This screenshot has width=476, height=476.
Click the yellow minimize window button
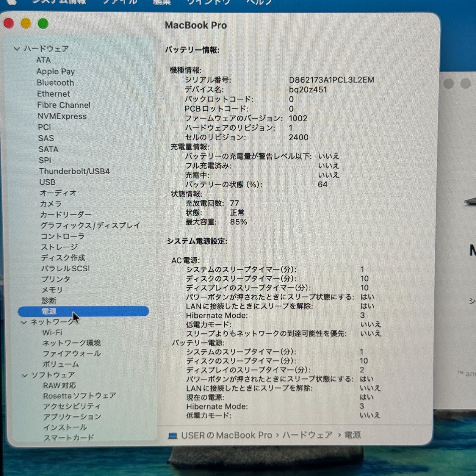coord(26,24)
